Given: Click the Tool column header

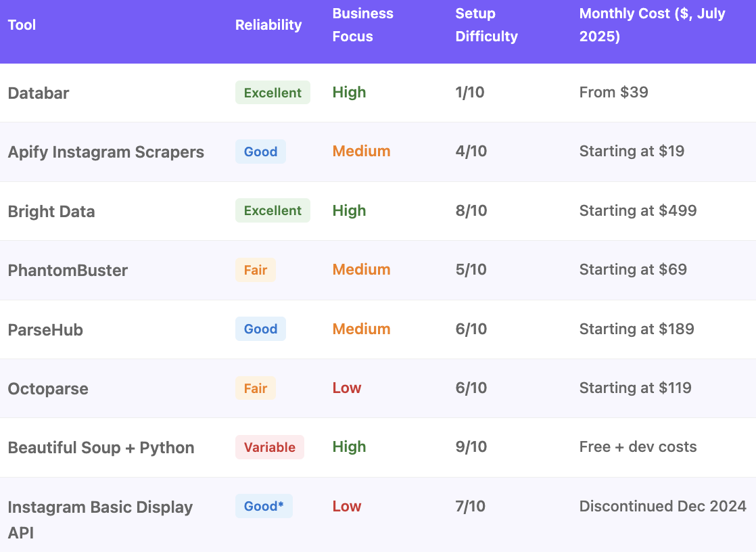Looking at the screenshot, I should tap(22, 25).
